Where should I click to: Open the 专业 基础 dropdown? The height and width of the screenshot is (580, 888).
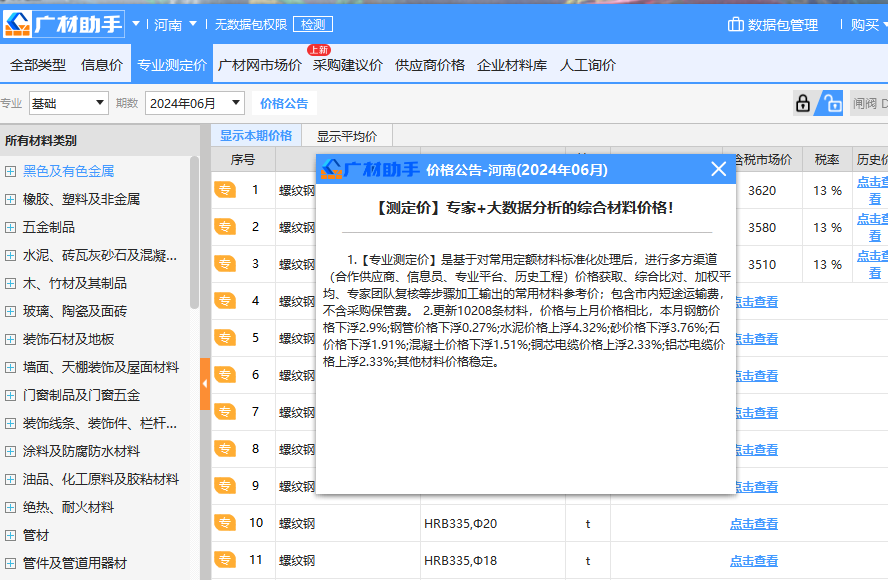pyautogui.click(x=69, y=103)
